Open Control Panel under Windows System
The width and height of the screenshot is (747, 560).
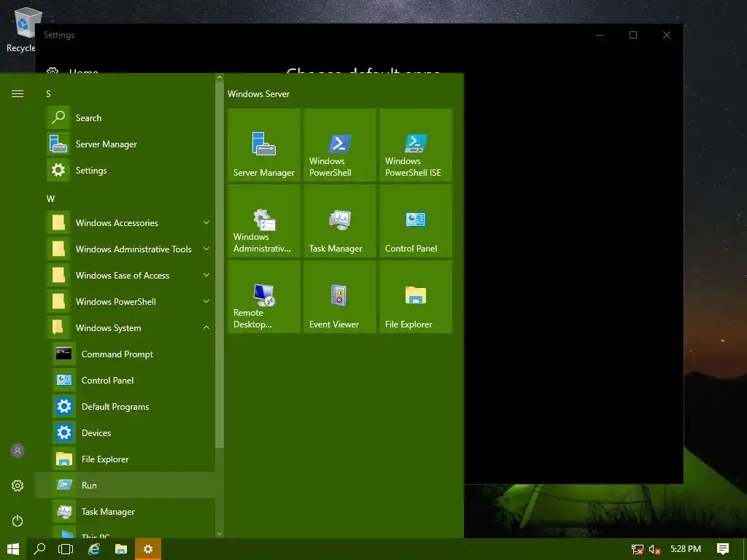[125, 380]
